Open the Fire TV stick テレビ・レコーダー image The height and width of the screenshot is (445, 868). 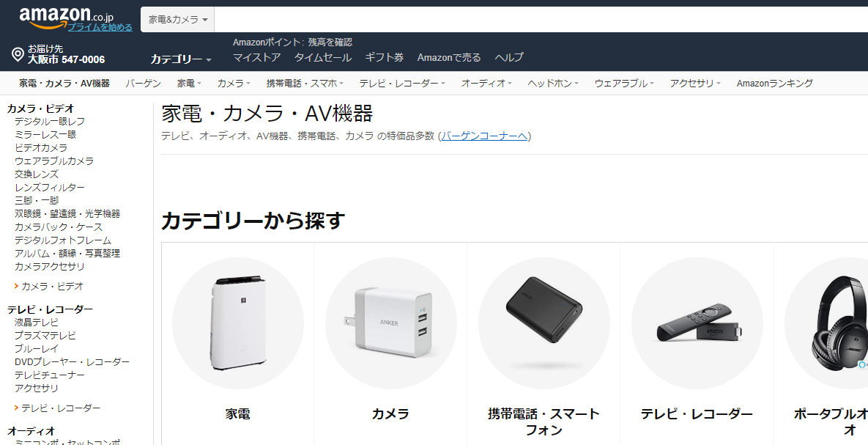[697, 323]
